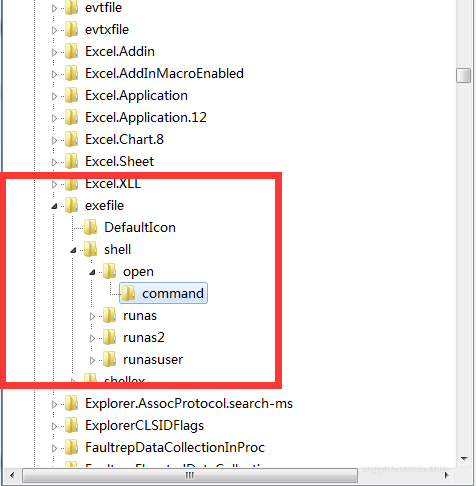Click the Excel.Chart.8 folder icon

[x=71, y=139]
